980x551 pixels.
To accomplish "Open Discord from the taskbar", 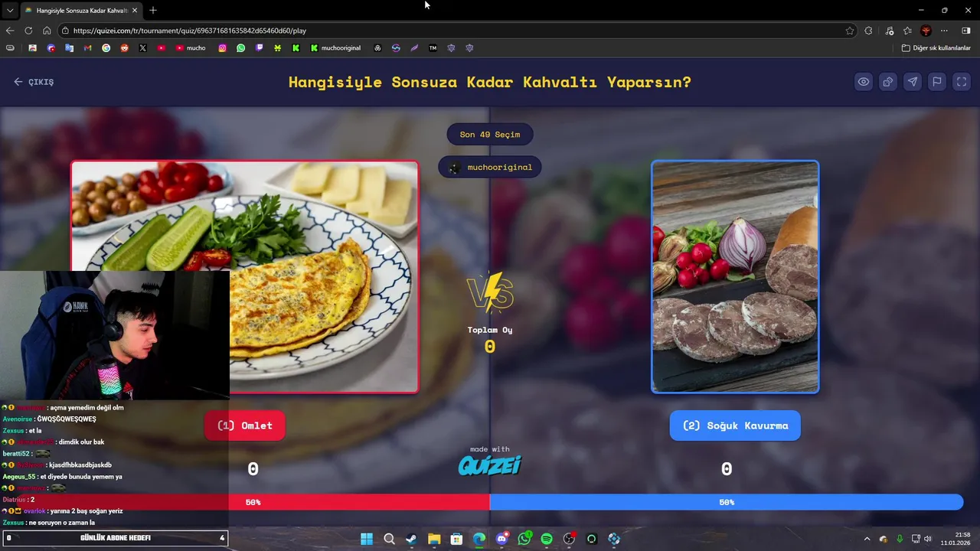I will tap(501, 539).
